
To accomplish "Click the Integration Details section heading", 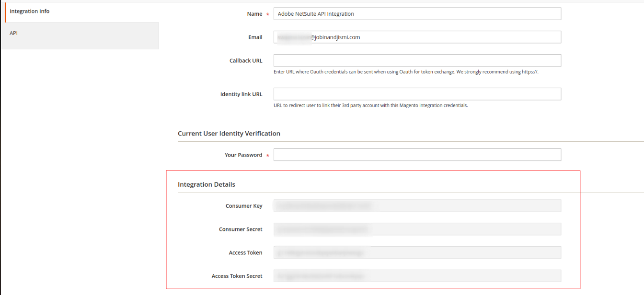I will point(207,184).
